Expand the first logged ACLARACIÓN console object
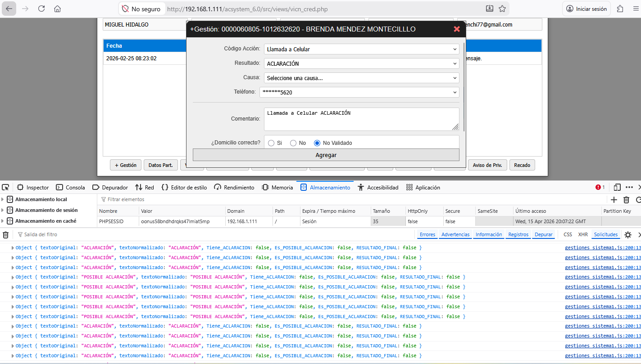 coord(13,248)
